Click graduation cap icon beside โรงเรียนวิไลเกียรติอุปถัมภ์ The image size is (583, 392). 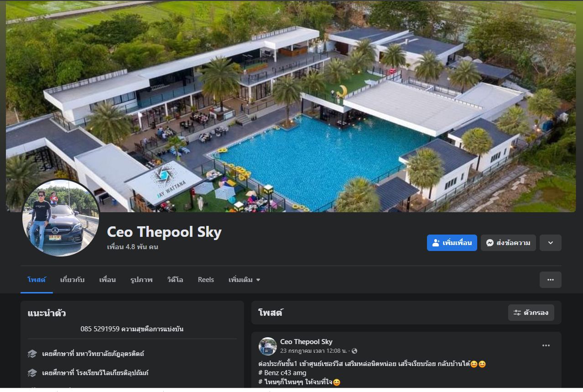tap(32, 373)
